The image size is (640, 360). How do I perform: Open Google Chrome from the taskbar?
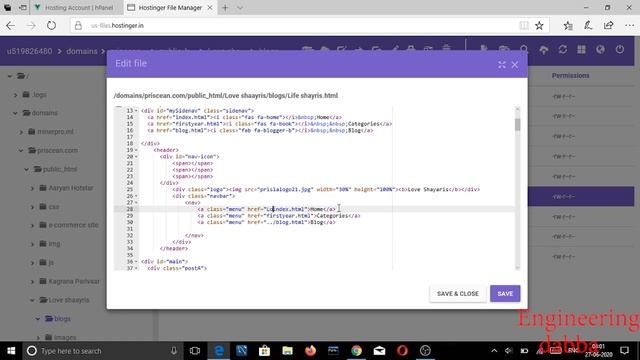point(356,351)
